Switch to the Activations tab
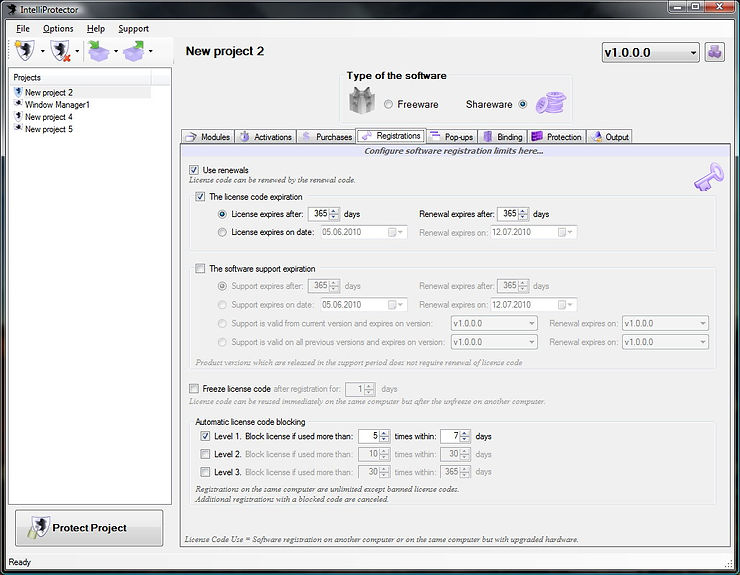Screen dimensions: 740x575 click(266, 137)
